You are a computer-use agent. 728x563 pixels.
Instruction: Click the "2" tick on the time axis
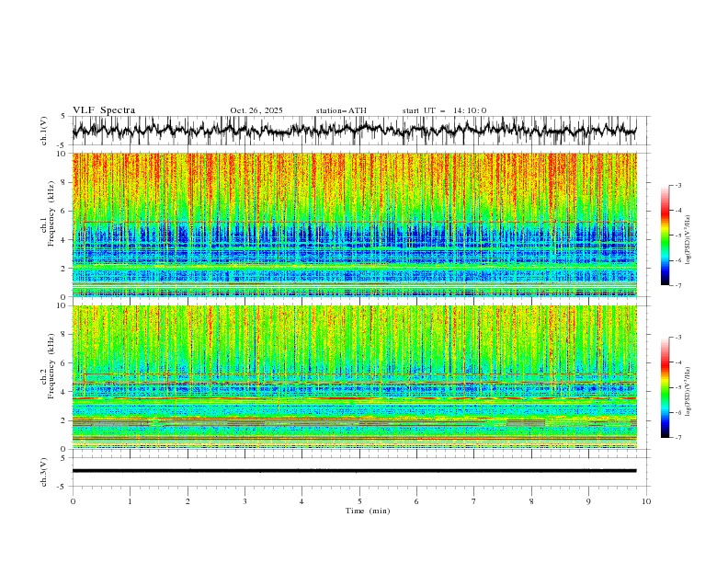pyautogui.click(x=188, y=501)
